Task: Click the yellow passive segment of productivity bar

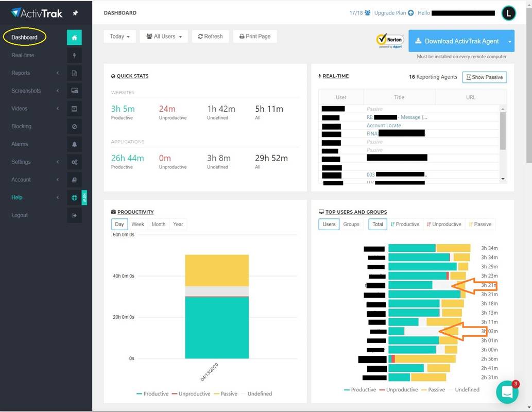Action: coord(217,270)
